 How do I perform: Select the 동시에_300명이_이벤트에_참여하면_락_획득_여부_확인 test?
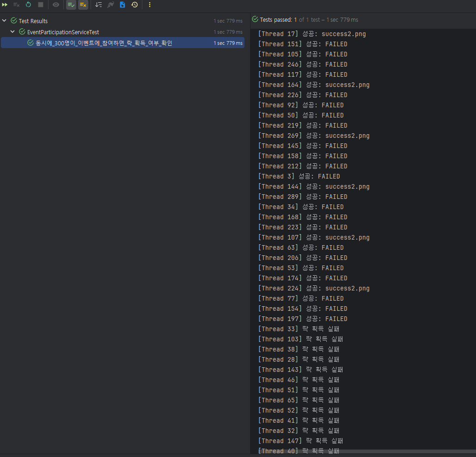(122, 43)
